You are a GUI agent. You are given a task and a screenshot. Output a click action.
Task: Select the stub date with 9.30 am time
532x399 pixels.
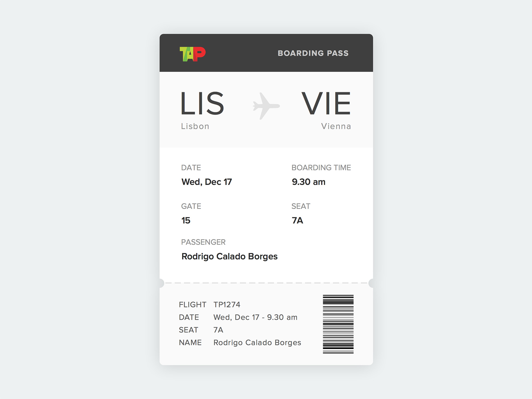255,317
